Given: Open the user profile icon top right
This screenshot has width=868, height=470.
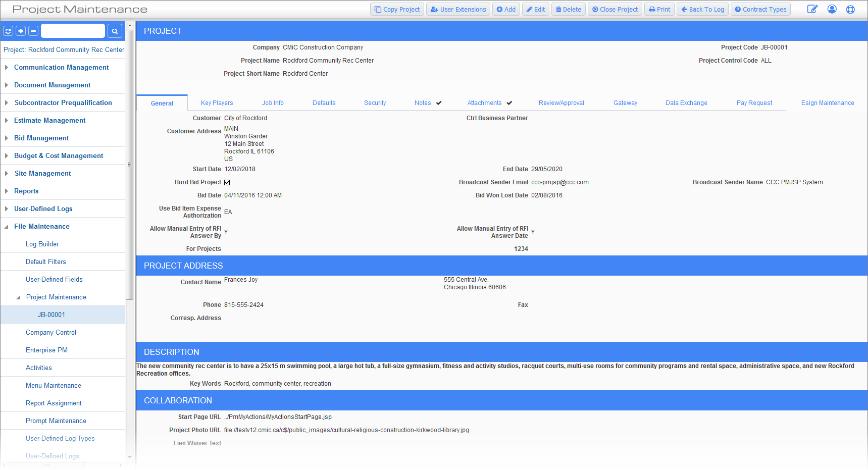Looking at the screenshot, I should tap(832, 9).
